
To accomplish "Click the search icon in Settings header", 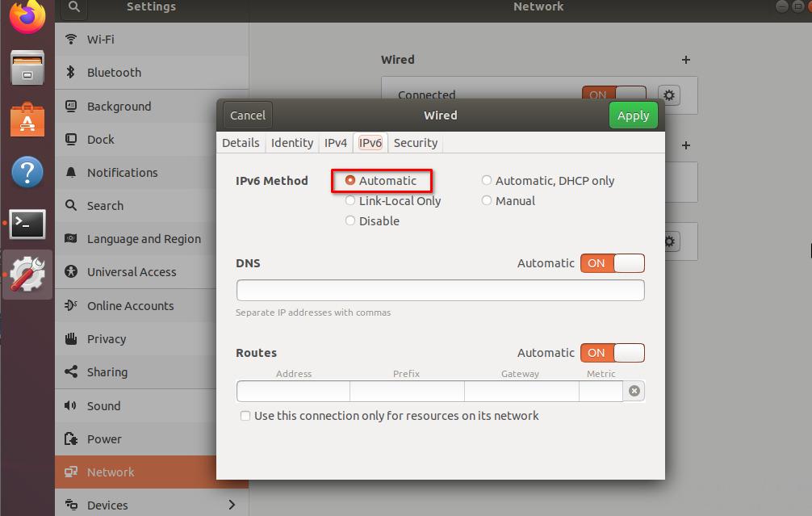I will click(74, 7).
